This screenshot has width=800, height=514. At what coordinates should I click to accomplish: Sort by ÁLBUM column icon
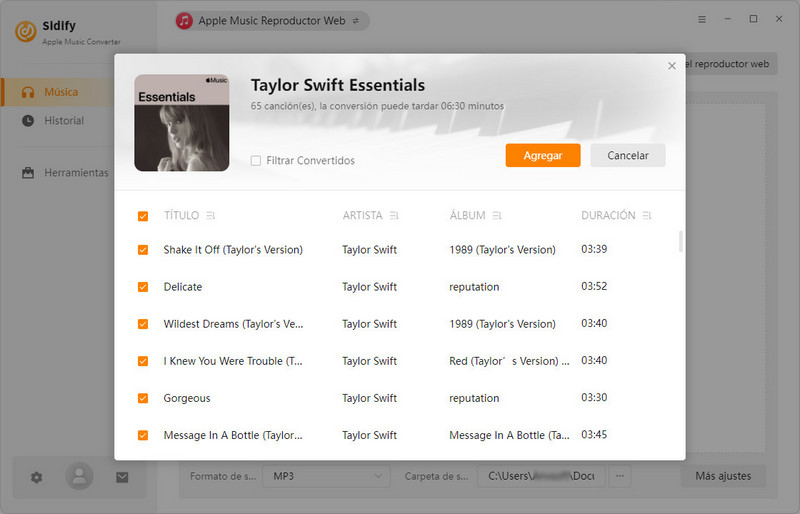(497, 216)
